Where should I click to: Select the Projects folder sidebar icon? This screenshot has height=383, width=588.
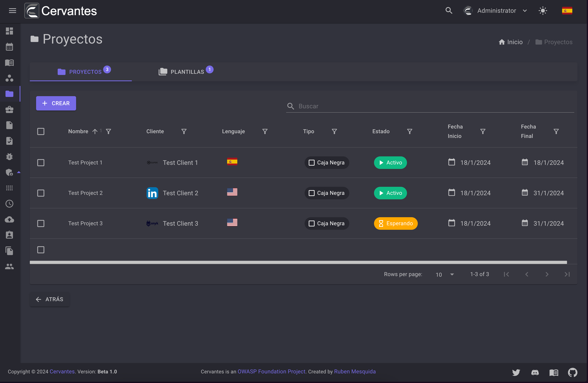[x=9, y=94]
